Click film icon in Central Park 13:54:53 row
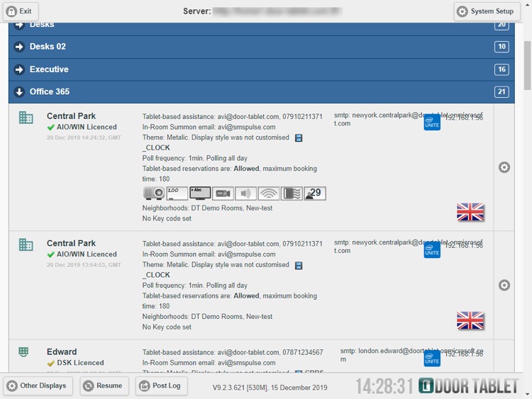The image size is (532, 399). [299, 266]
